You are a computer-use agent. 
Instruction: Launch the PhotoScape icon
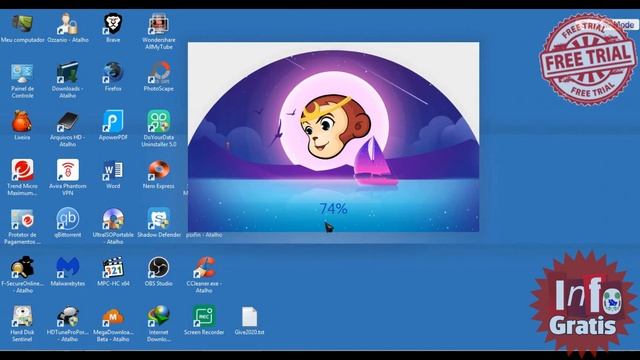point(159,73)
